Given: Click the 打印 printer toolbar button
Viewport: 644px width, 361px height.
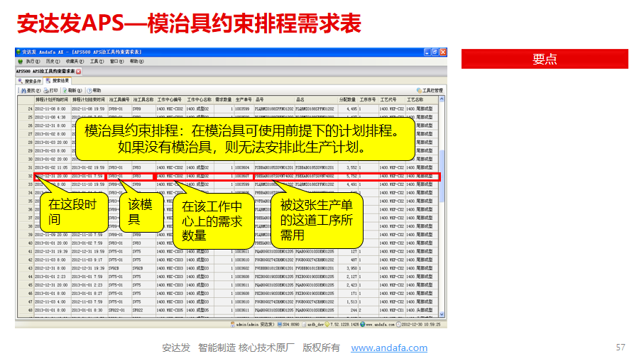Looking at the screenshot, I should [51, 91].
